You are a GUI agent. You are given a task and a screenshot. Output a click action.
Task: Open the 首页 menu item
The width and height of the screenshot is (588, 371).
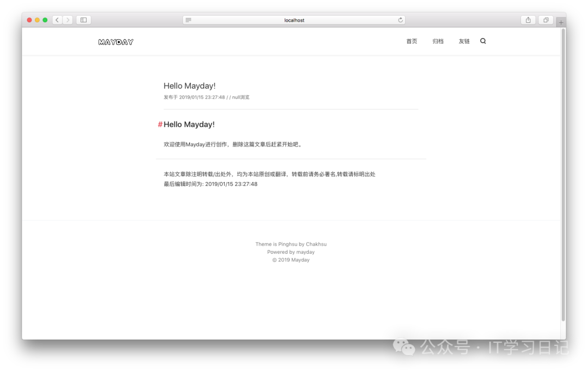click(x=412, y=41)
